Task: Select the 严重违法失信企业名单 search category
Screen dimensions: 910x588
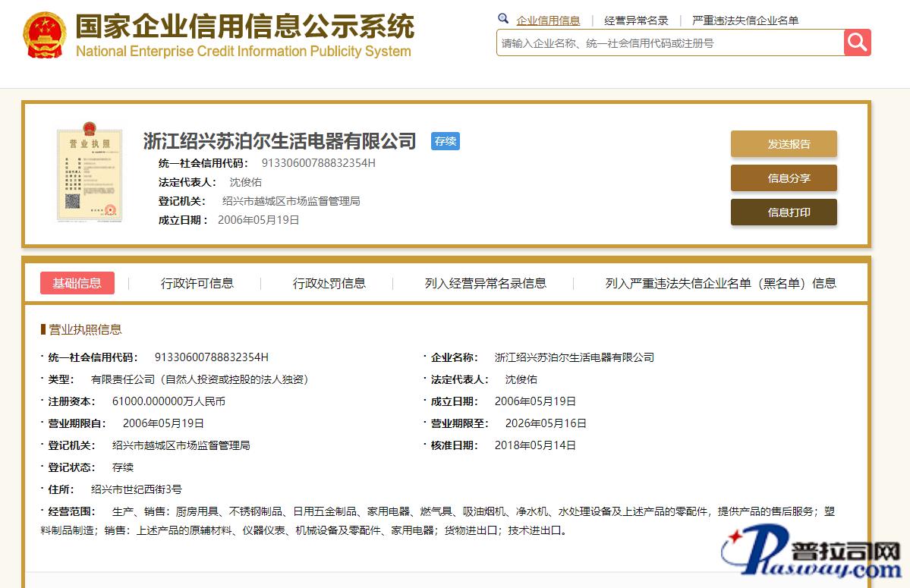Action: (745, 20)
